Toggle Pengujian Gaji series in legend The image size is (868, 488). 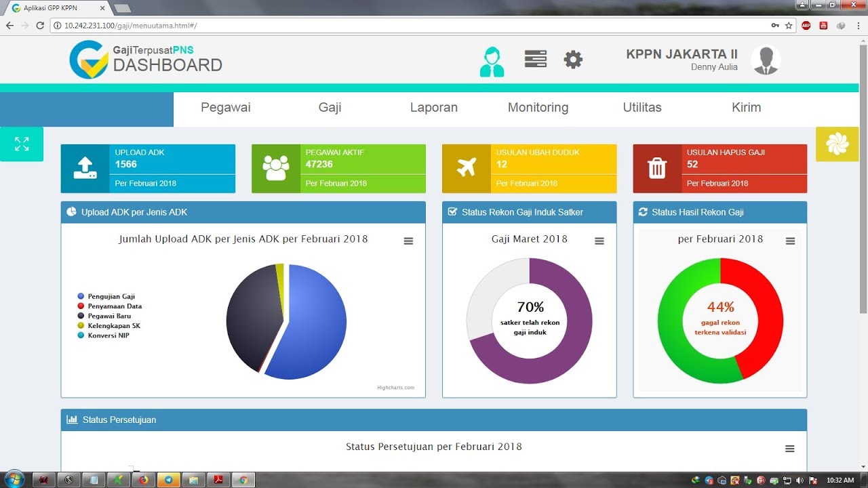point(106,296)
